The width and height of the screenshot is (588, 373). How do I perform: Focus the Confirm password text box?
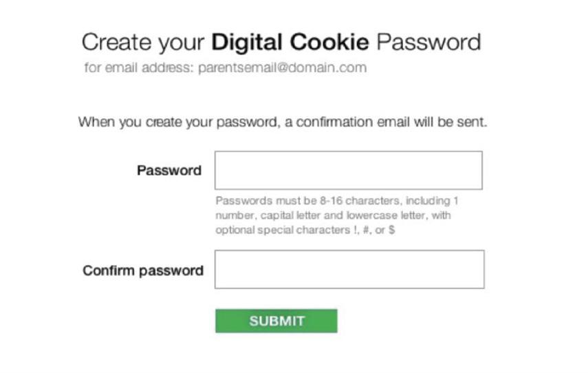(349, 269)
